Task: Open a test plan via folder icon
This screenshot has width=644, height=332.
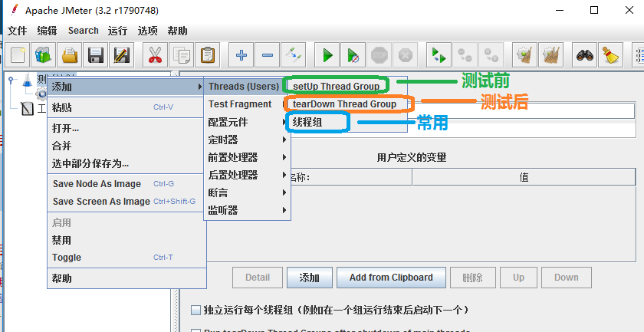Action: (x=70, y=54)
